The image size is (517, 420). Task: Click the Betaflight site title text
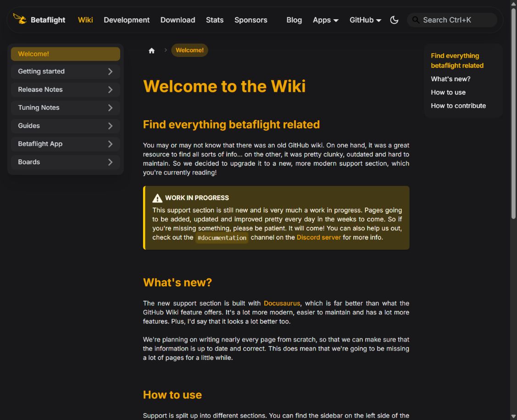(x=48, y=20)
